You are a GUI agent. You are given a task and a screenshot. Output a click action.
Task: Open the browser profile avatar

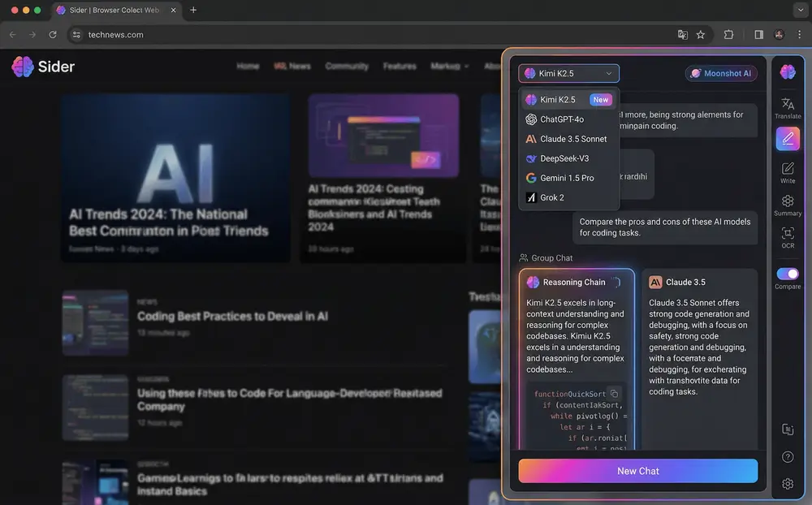(x=779, y=35)
